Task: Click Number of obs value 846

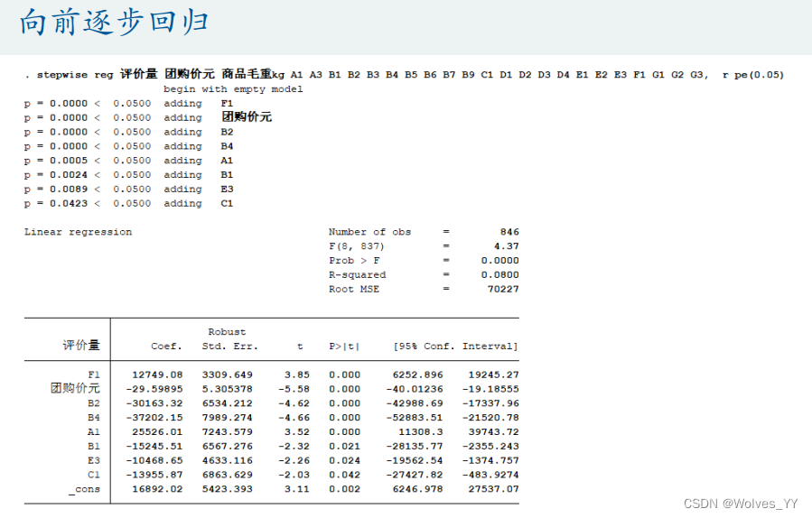Action: (x=509, y=232)
